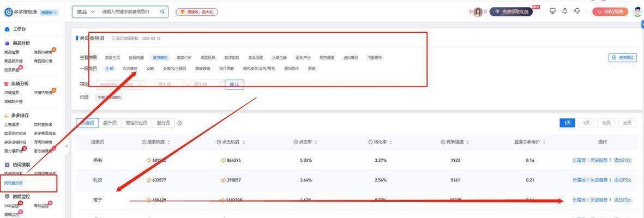This screenshot has width=644, height=218.
Task: Select 15天 time range
Action: (606, 123)
